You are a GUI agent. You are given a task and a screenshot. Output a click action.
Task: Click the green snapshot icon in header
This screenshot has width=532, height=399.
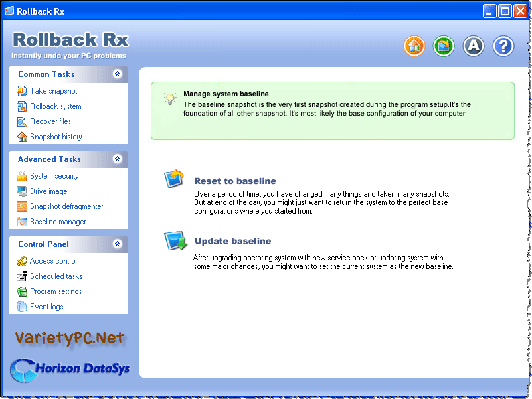click(x=444, y=46)
